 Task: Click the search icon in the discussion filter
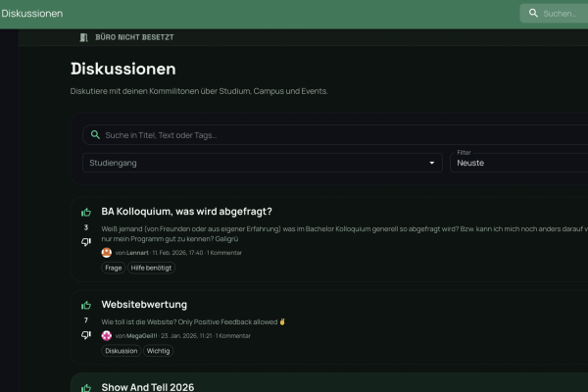(x=94, y=134)
